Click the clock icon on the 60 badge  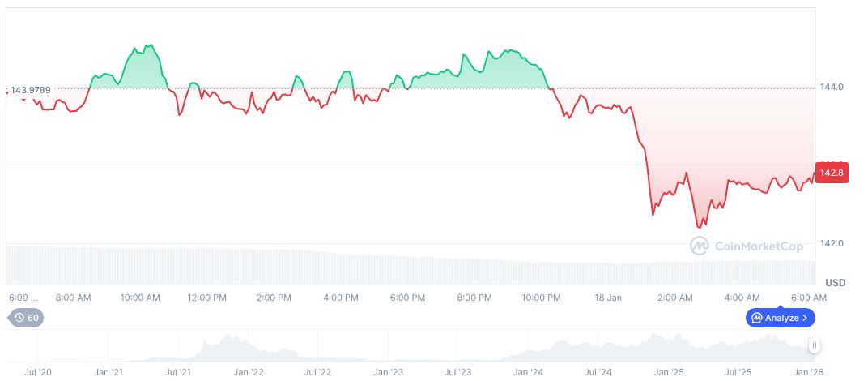click(19, 318)
